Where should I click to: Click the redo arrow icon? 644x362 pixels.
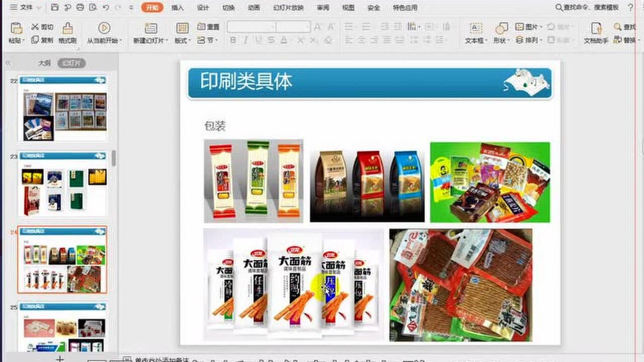(x=118, y=8)
